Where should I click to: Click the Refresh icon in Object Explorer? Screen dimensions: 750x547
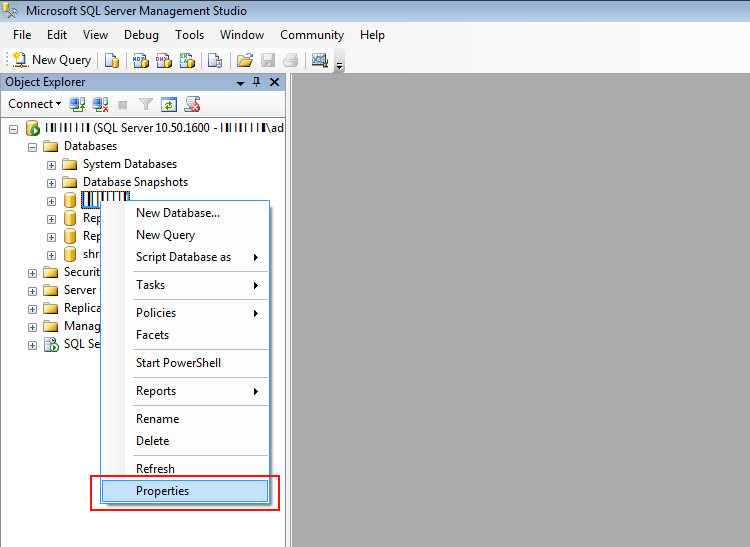[x=168, y=104]
